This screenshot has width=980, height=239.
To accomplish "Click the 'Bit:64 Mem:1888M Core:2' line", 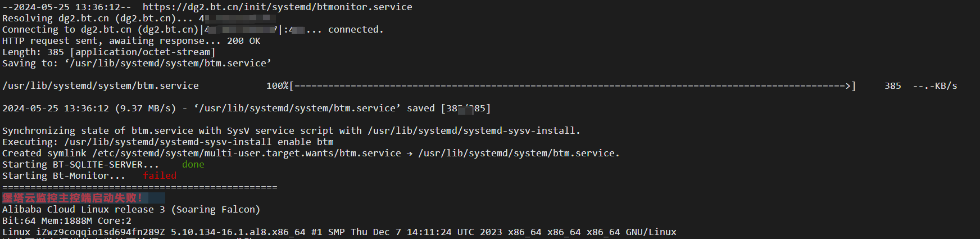I will pyautogui.click(x=67, y=220).
